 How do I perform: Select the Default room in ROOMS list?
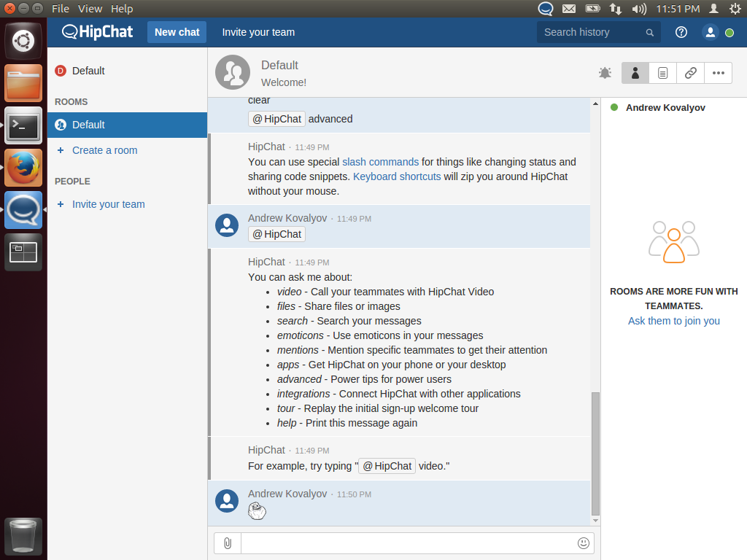coord(127,125)
